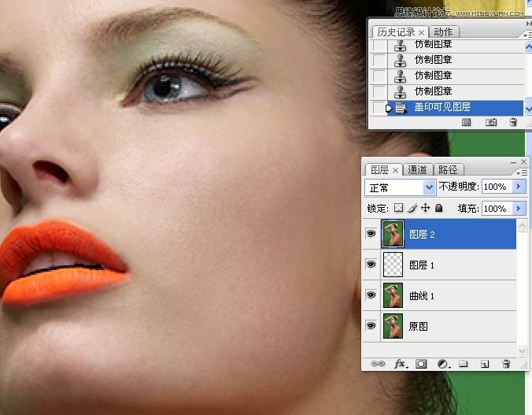Create new snapshot in History panel
This screenshot has height=415, width=532.
tap(490, 122)
